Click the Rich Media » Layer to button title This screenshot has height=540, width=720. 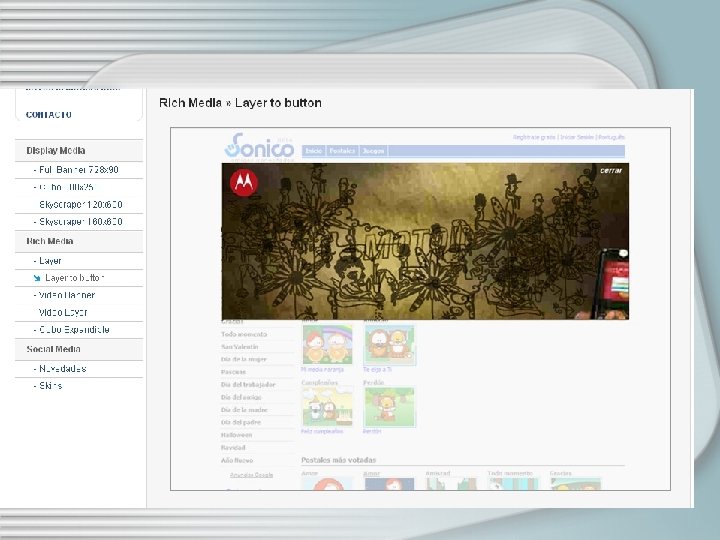pyautogui.click(x=240, y=103)
